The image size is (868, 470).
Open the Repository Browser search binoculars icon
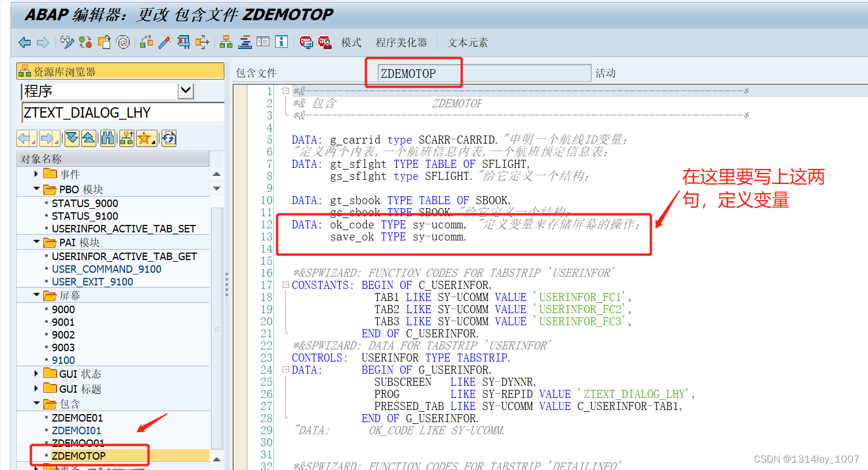[x=107, y=138]
